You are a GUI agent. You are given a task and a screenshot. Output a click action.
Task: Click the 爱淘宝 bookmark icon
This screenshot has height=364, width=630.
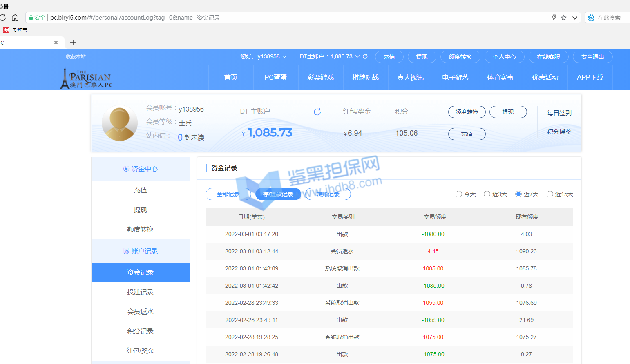point(6,30)
